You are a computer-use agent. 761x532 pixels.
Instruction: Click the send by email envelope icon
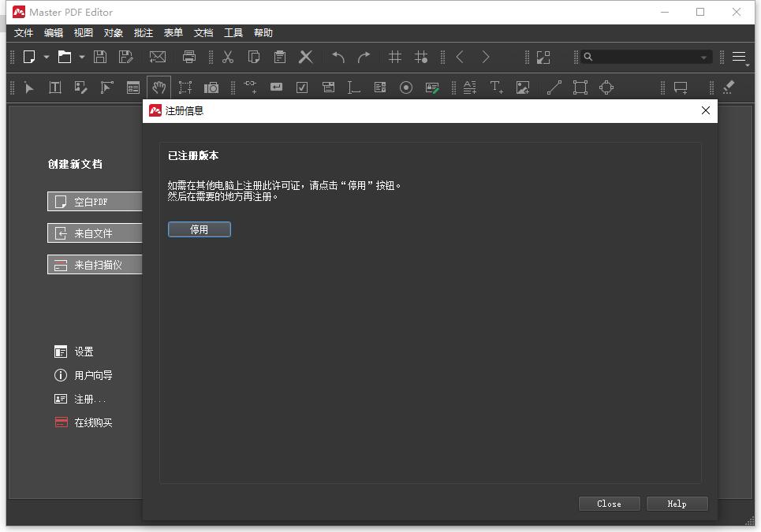(x=157, y=57)
